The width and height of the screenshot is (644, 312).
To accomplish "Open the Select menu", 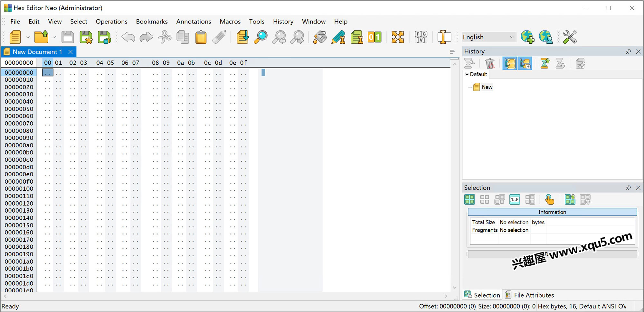I will 79,22.
